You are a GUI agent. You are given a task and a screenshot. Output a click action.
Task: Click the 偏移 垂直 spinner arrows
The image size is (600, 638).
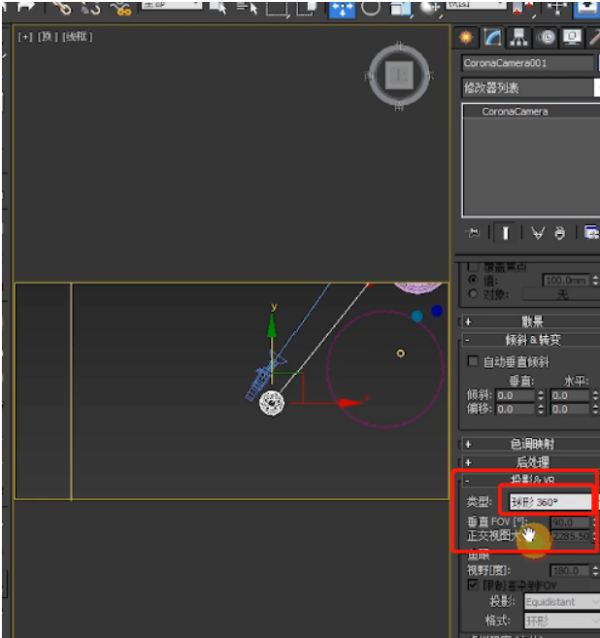[541, 409]
